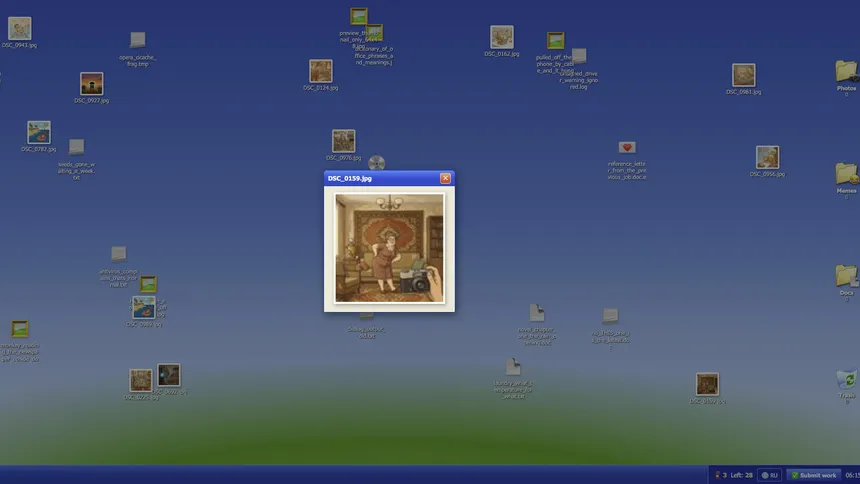Select the DSC_0225.jpg photo icon
Image resolution: width=860 pixels, height=484 pixels.
[x=141, y=380]
